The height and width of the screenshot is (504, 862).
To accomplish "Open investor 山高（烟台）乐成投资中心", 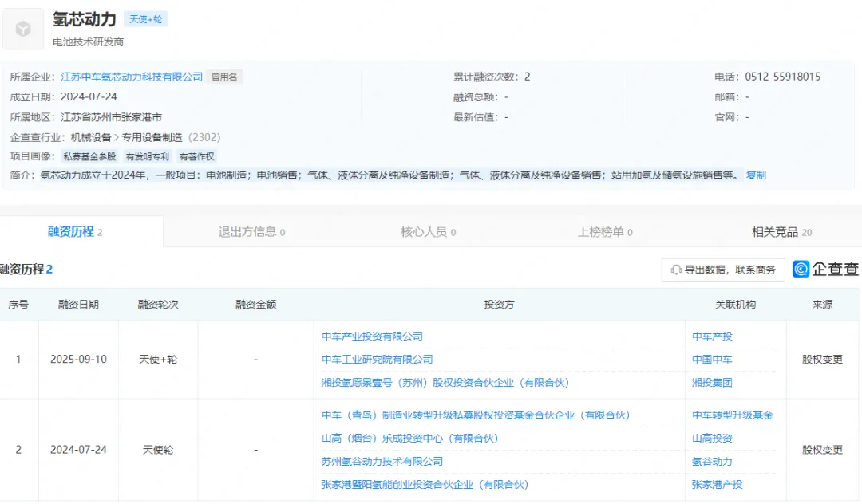I will point(409,438).
